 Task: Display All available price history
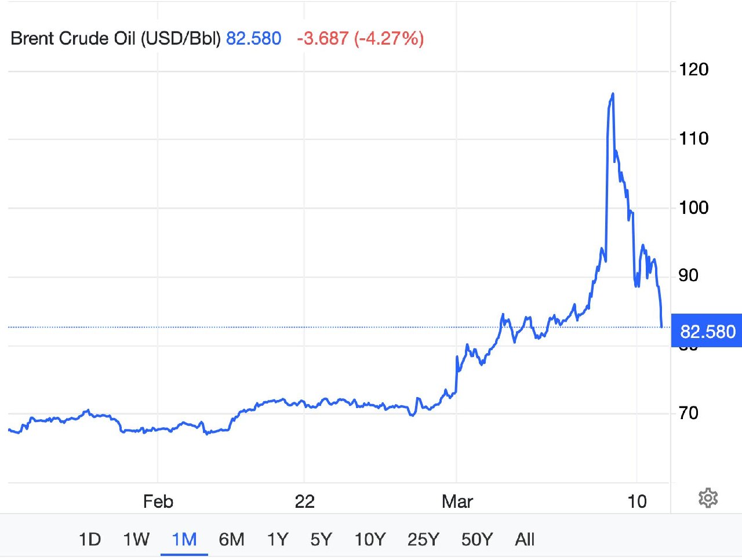pos(525,540)
